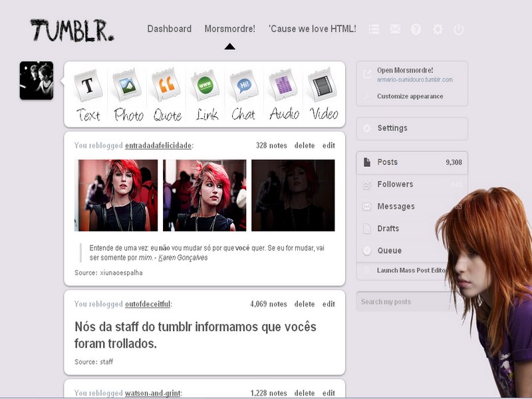532x399 pixels.
Task: Open watson-and-grint blog link
Action: pos(153,393)
